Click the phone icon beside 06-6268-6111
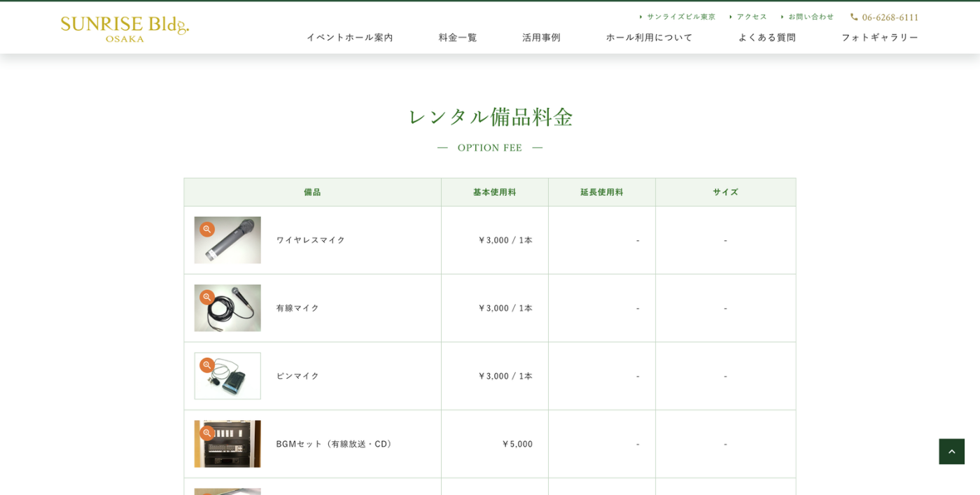The image size is (980, 495). (x=854, y=17)
